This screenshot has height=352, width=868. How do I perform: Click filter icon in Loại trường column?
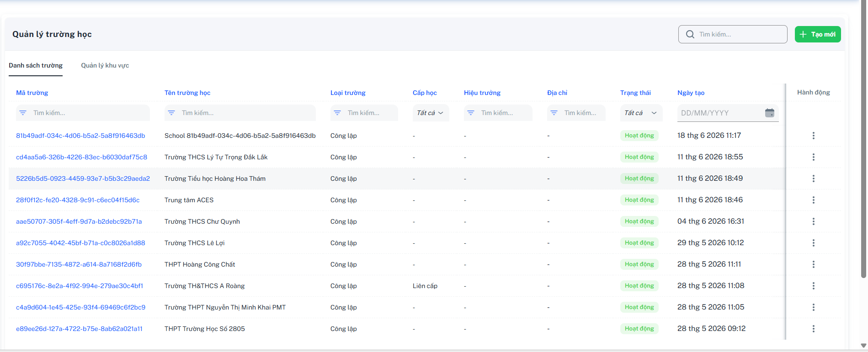(x=337, y=113)
